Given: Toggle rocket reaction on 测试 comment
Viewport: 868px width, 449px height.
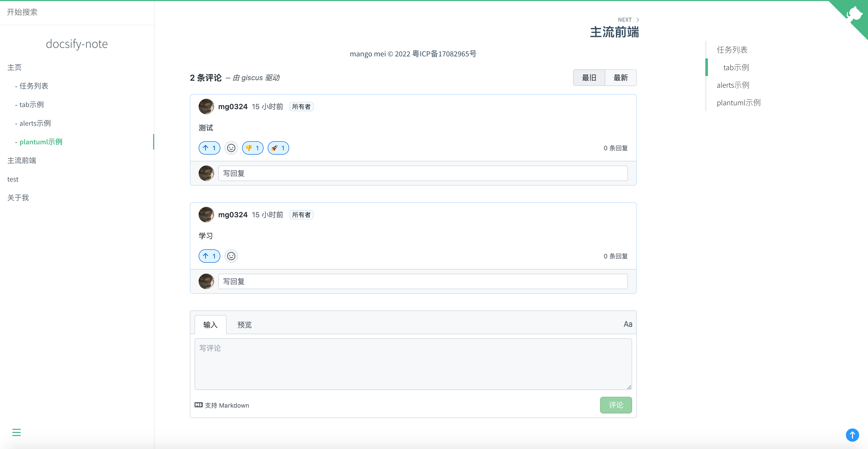Looking at the screenshot, I should pyautogui.click(x=278, y=148).
